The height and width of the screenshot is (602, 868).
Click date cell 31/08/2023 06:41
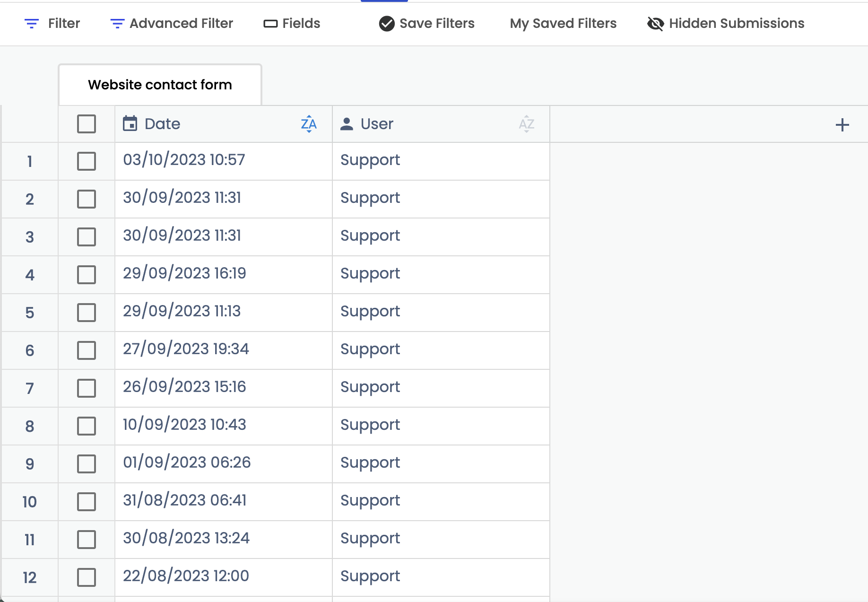pos(224,502)
